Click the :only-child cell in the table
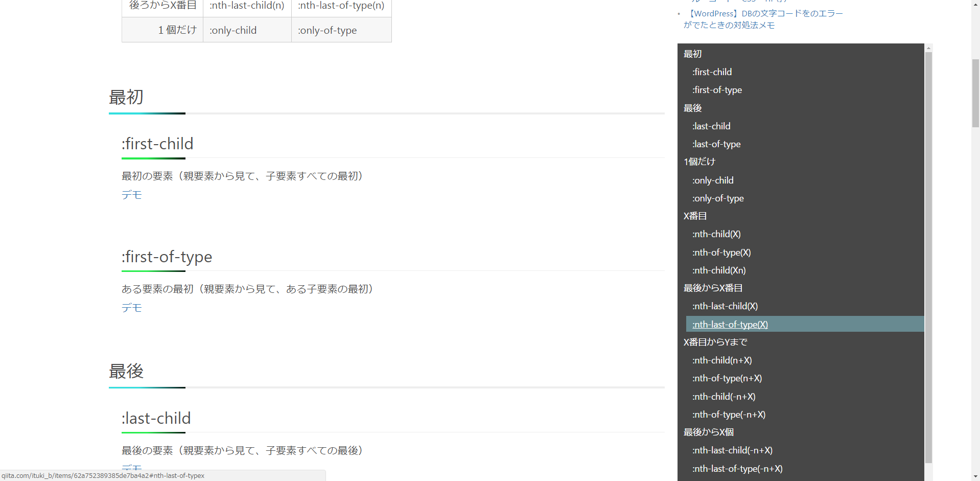Viewport: 980px width, 481px height. coord(232,30)
